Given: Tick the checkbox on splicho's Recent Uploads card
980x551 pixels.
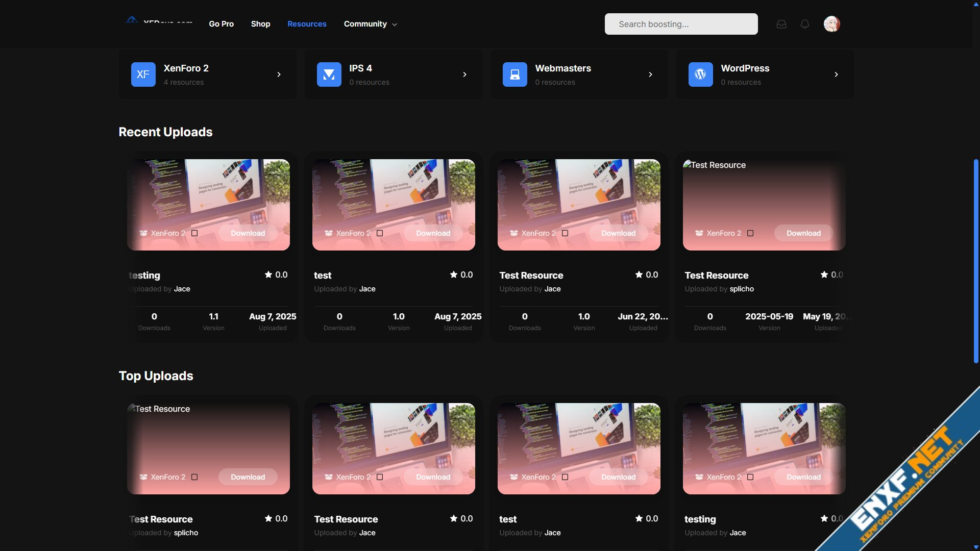Looking at the screenshot, I should 750,233.
